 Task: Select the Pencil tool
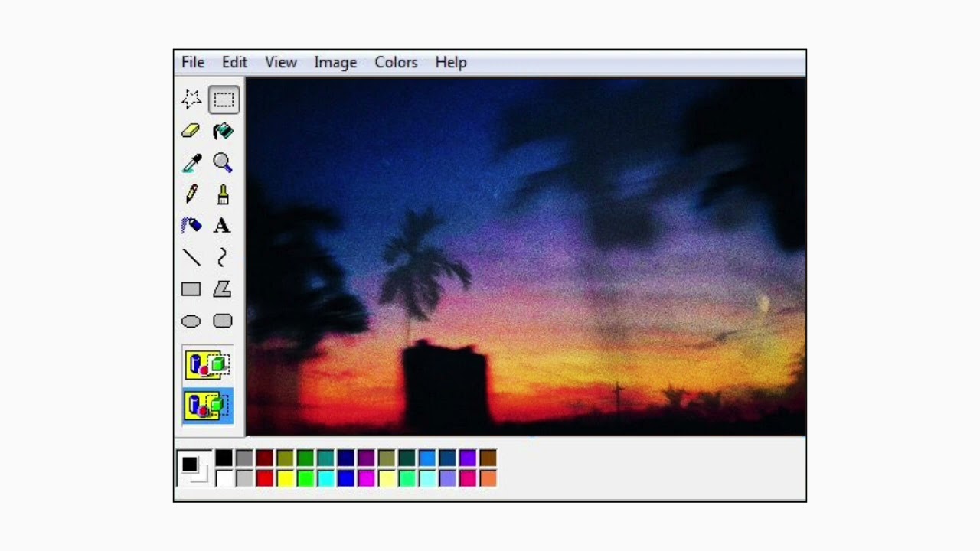(191, 194)
